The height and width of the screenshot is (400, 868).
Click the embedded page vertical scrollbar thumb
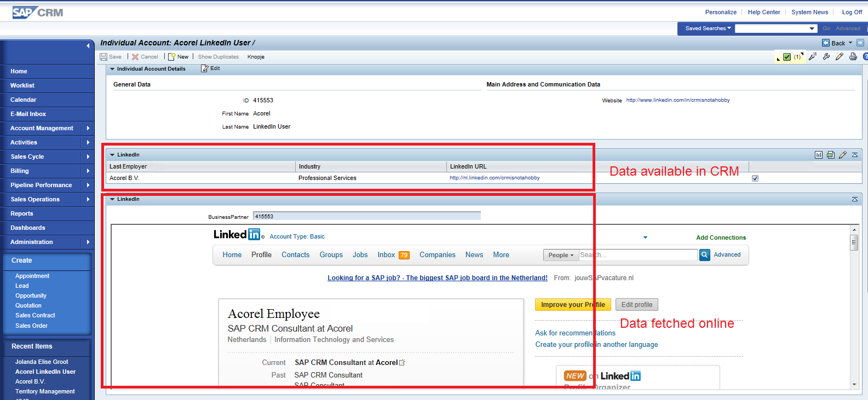pyautogui.click(x=854, y=242)
